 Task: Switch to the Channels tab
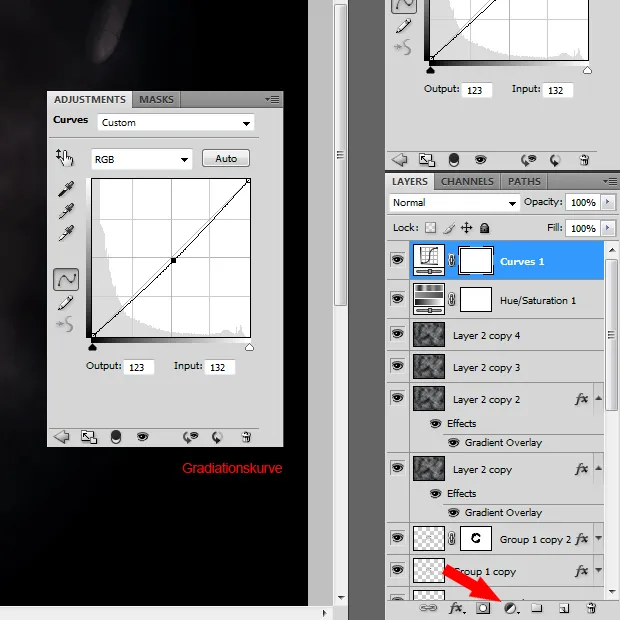(467, 182)
